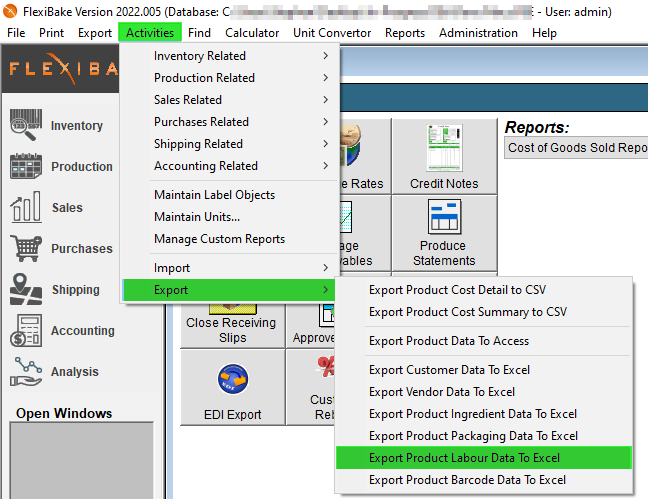This screenshot has width=648, height=499.
Task: Choose Export Product Ingredient Data To Excel
Action: click(x=484, y=413)
